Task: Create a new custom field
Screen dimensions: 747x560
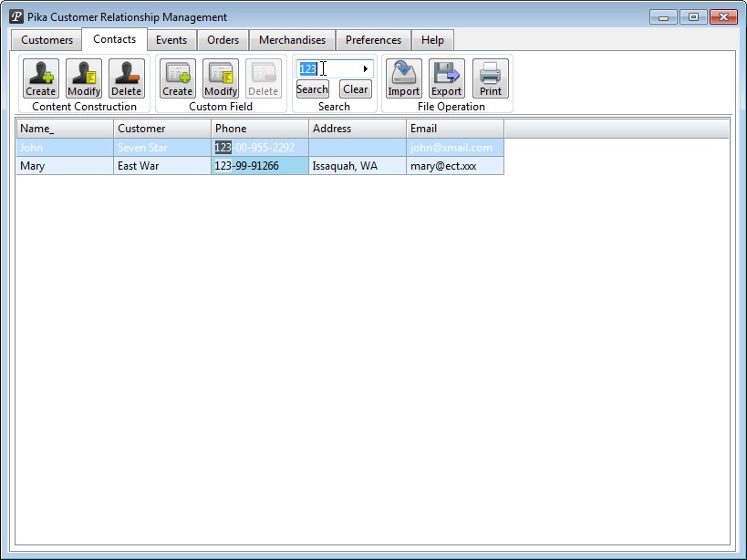Action: (x=178, y=78)
